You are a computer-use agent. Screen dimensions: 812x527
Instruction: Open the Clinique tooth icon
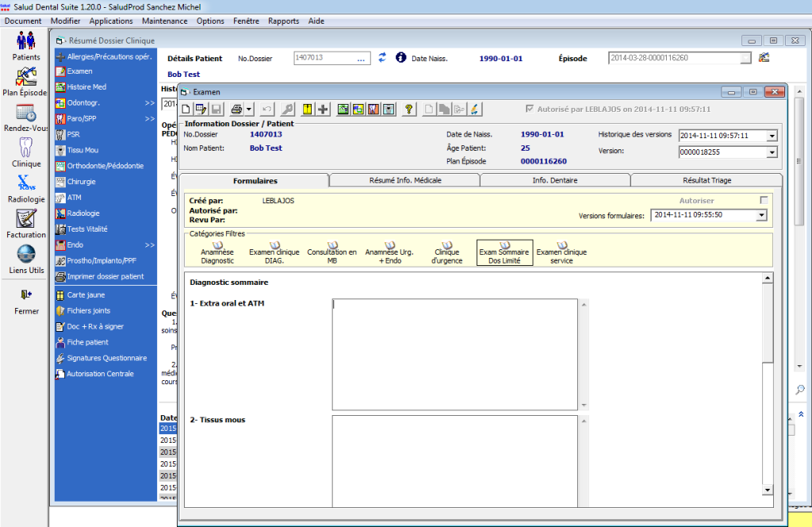(x=26, y=152)
